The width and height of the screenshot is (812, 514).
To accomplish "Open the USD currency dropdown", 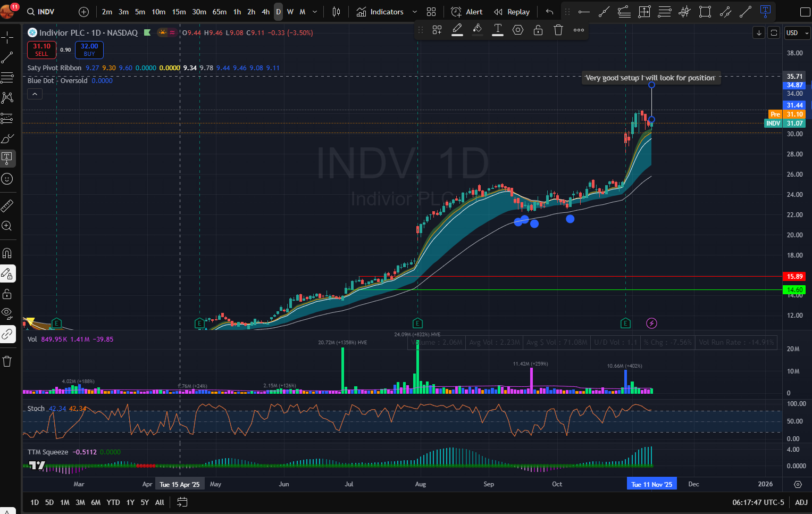I will pyautogui.click(x=797, y=33).
